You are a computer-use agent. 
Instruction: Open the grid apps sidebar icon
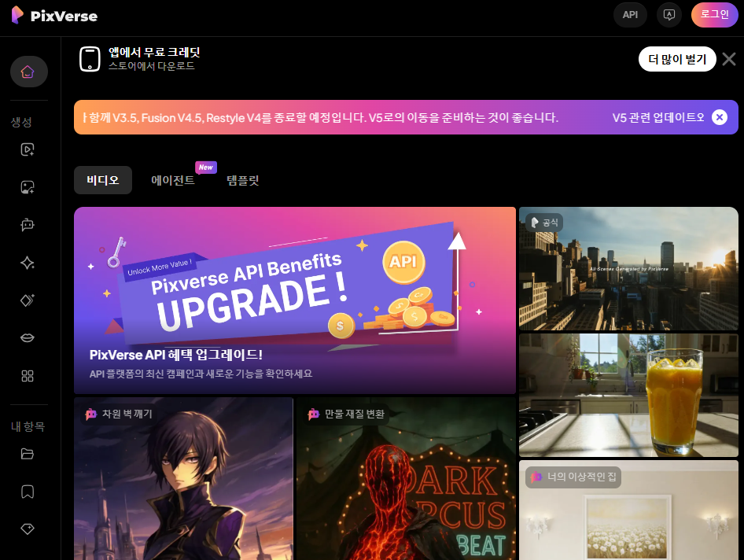pos(28,376)
